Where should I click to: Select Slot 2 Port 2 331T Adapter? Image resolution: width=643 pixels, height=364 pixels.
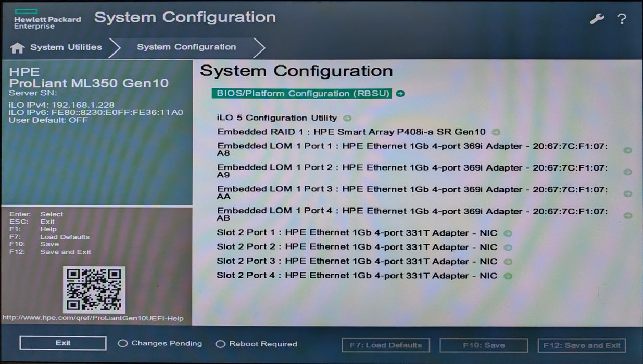point(357,247)
